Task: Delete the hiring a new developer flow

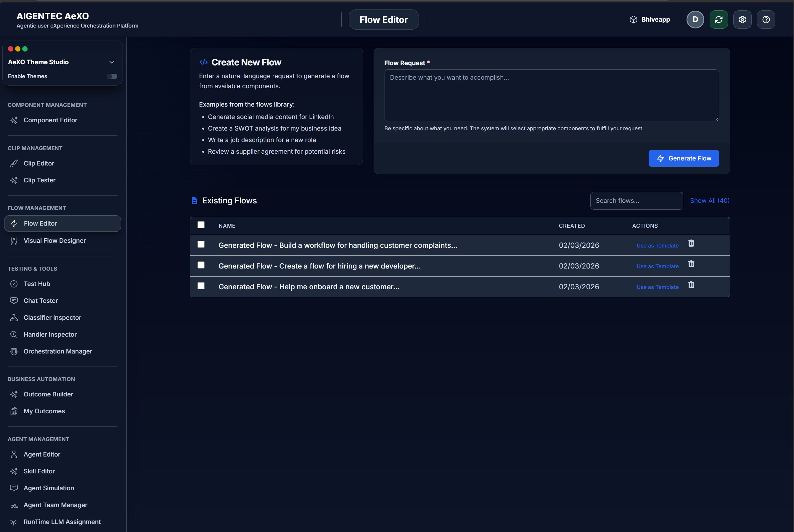Action: pyautogui.click(x=692, y=264)
